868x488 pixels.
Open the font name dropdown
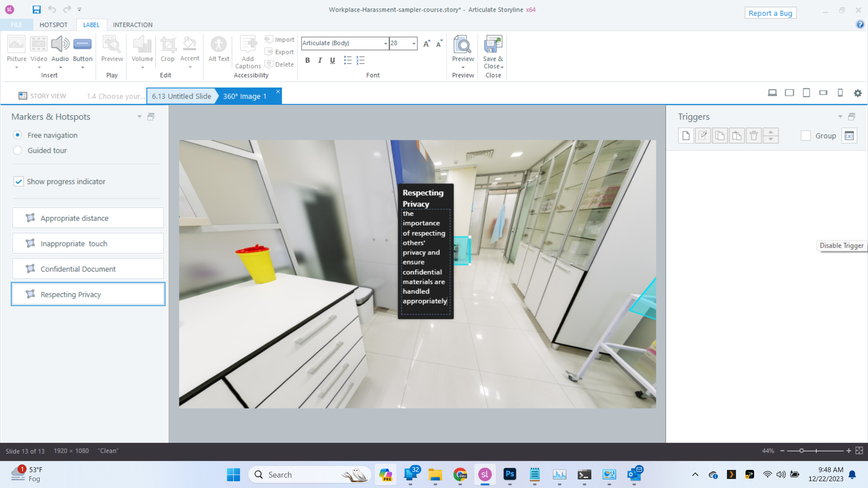pyautogui.click(x=385, y=43)
